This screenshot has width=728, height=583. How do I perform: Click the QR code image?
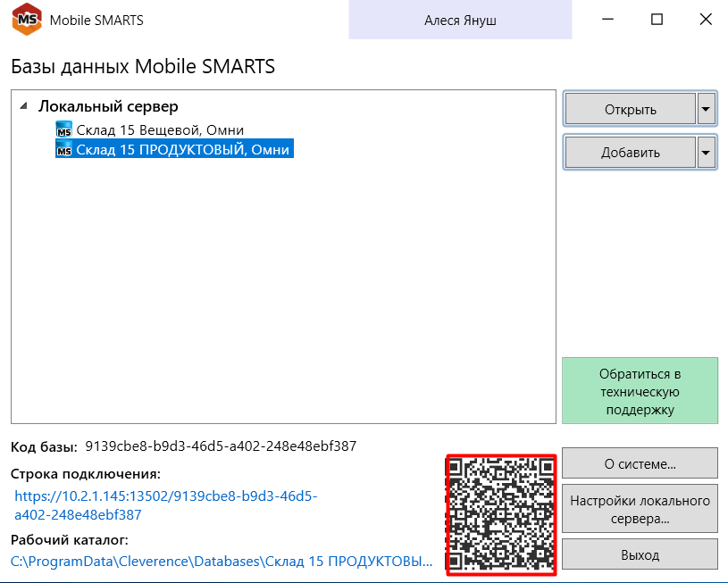pyautogui.click(x=501, y=515)
